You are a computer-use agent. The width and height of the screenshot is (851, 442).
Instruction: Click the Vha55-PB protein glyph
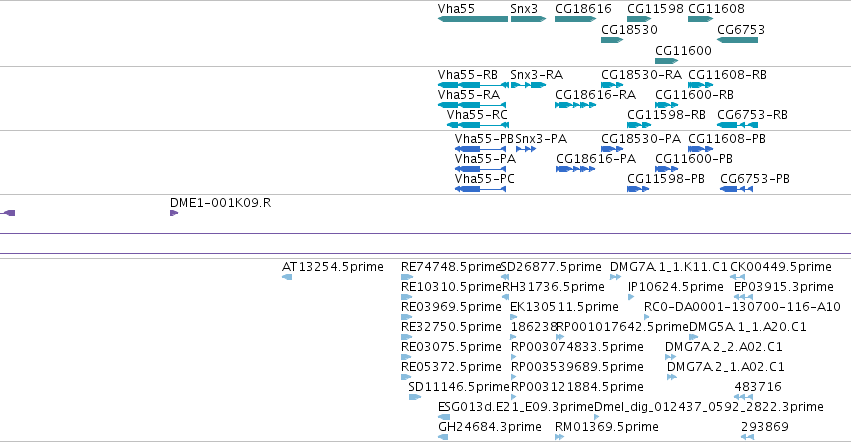click(480, 149)
